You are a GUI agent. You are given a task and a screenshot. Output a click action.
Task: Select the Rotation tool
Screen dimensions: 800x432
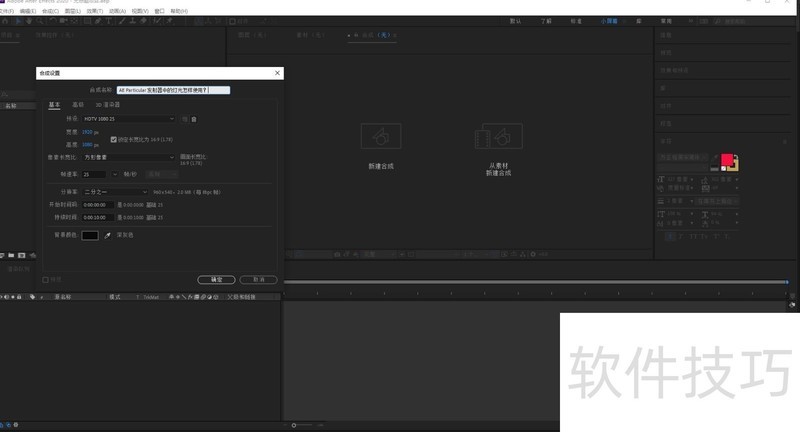click(53, 21)
